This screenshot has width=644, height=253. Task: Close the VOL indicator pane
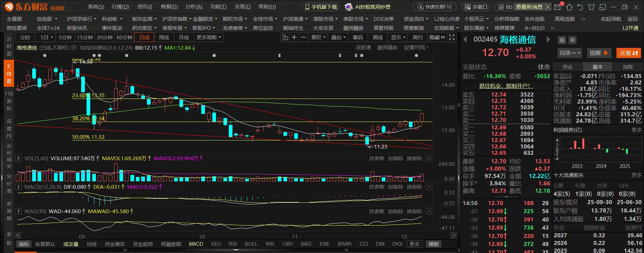click(x=429, y=158)
